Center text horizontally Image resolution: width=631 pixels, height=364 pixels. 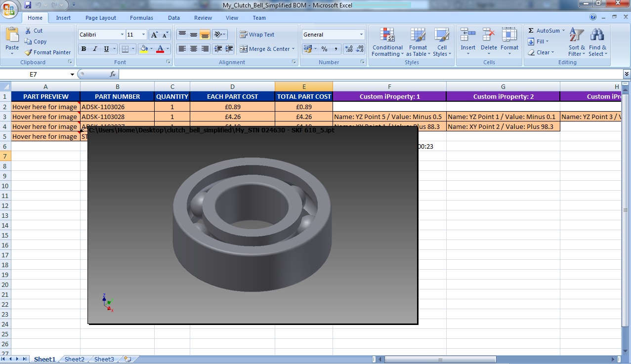coord(194,49)
